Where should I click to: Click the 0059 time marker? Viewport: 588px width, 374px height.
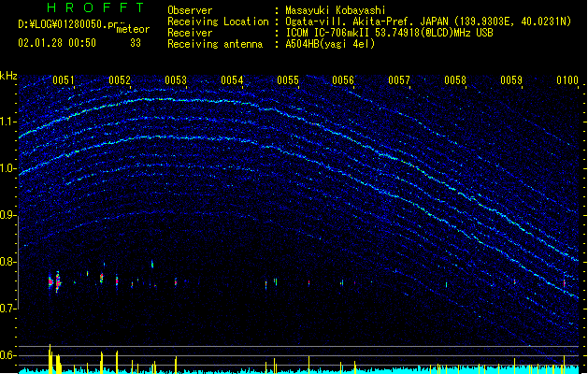[x=511, y=80]
